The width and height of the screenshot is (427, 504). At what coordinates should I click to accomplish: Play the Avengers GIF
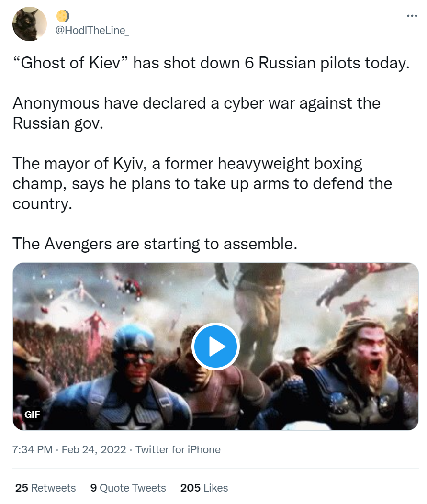click(215, 346)
